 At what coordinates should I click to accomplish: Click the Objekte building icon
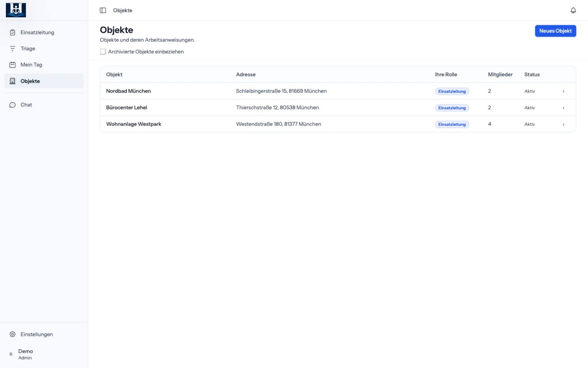coord(12,81)
